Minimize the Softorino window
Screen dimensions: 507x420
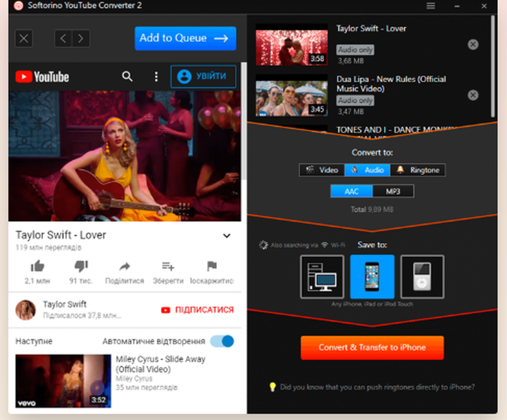tap(457, 6)
